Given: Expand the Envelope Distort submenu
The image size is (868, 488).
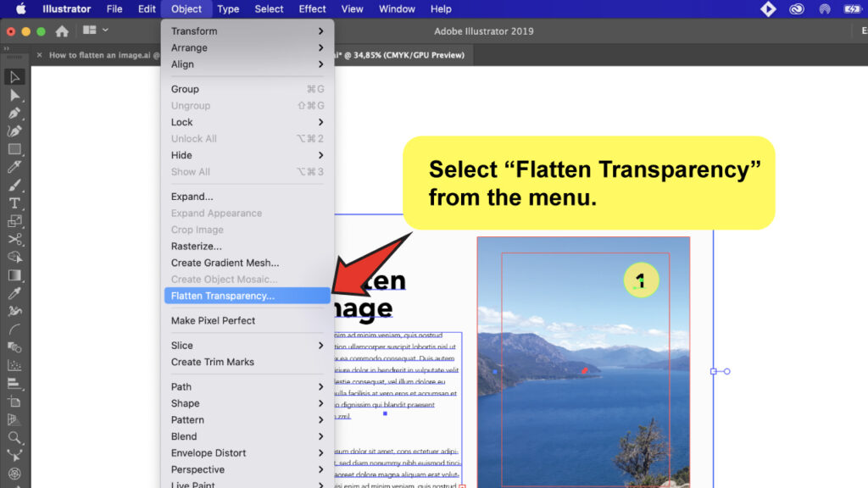Looking at the screenshot, I should [x=209, y=452].
